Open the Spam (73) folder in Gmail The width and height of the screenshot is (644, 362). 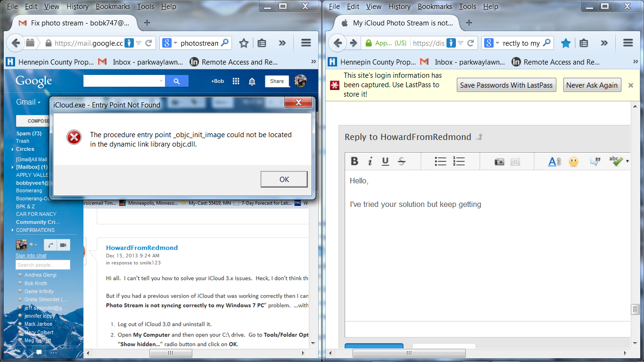[x=29, y=133]
